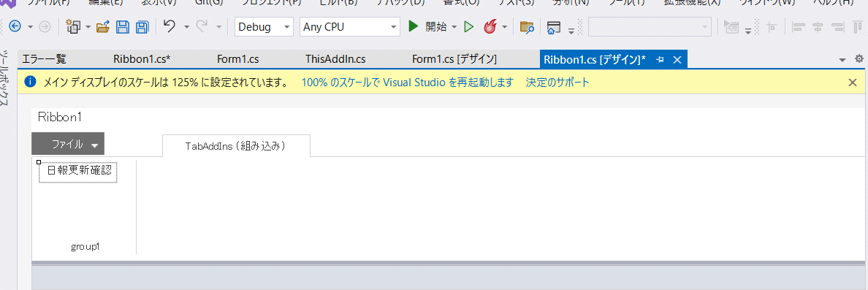This screenshot has width=868, height=290.
Task: Select the TabAddIns (組み込み) ribbon tab
Action: pyautogui.click(x=237, y=146)
